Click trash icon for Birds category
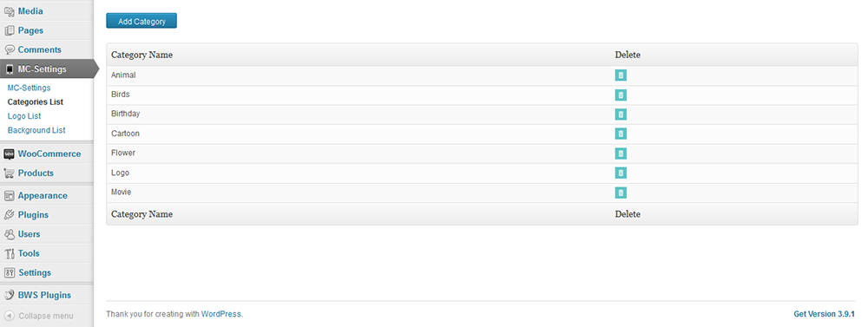The image size is (868, 327). [x=621, y=95]
